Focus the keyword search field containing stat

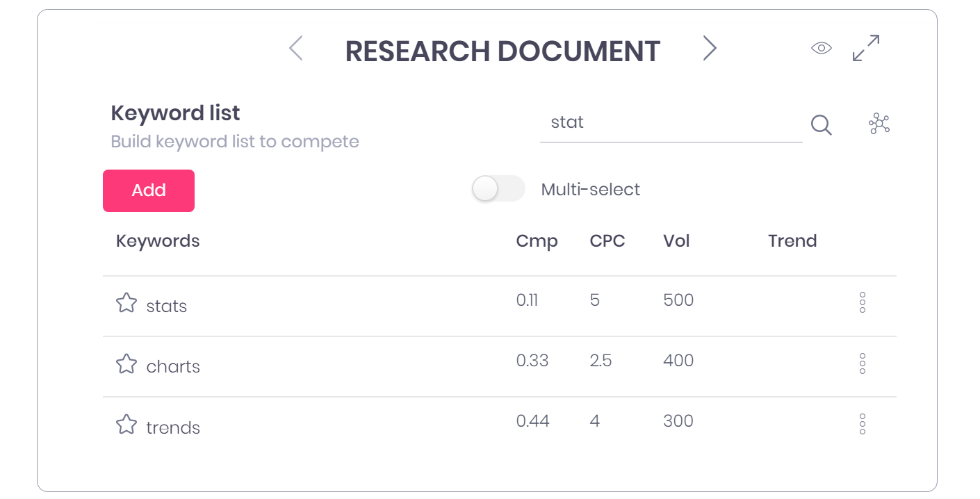click(671, 124)
